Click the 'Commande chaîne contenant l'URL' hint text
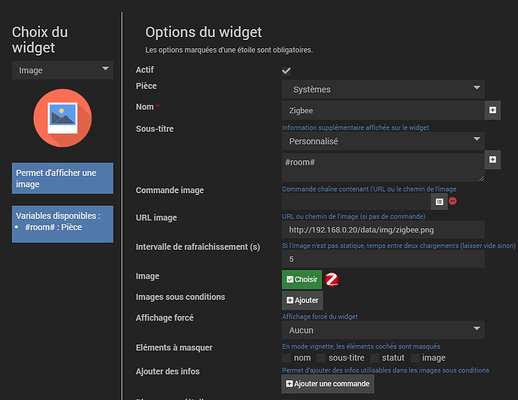Viewport: 518px width, 400px height. [x=369, y=189]
